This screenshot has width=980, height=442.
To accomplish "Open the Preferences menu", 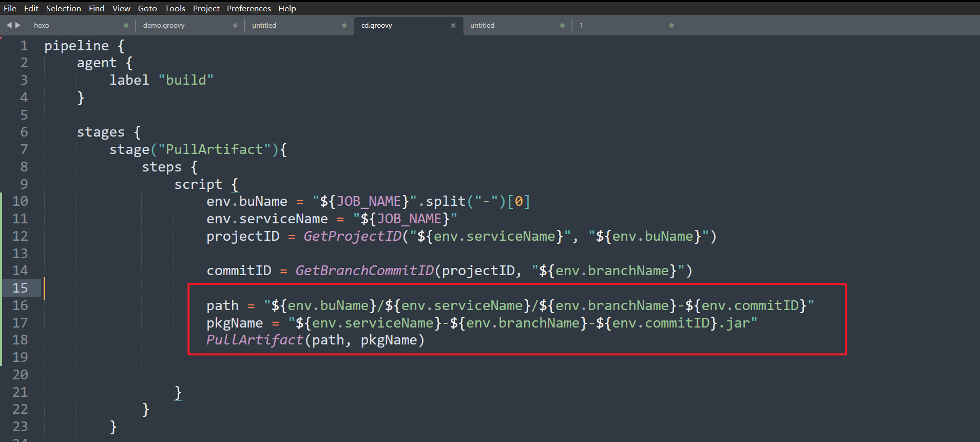I will (248, 8).
